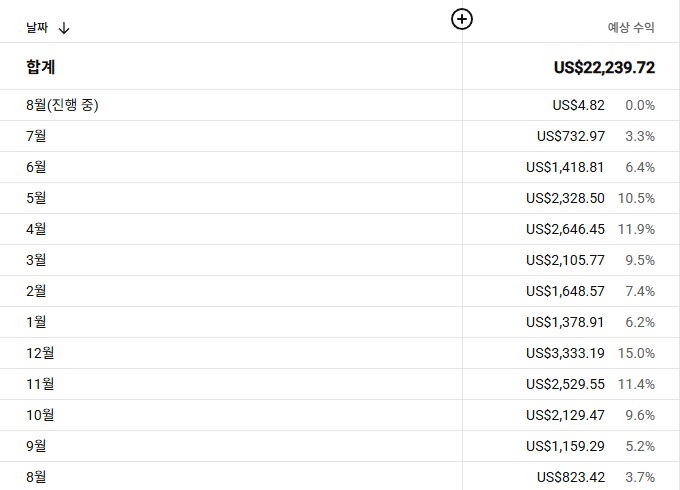Click the 10월 row label
Screen dimensions: 680x490
click(x=40, y=415)
